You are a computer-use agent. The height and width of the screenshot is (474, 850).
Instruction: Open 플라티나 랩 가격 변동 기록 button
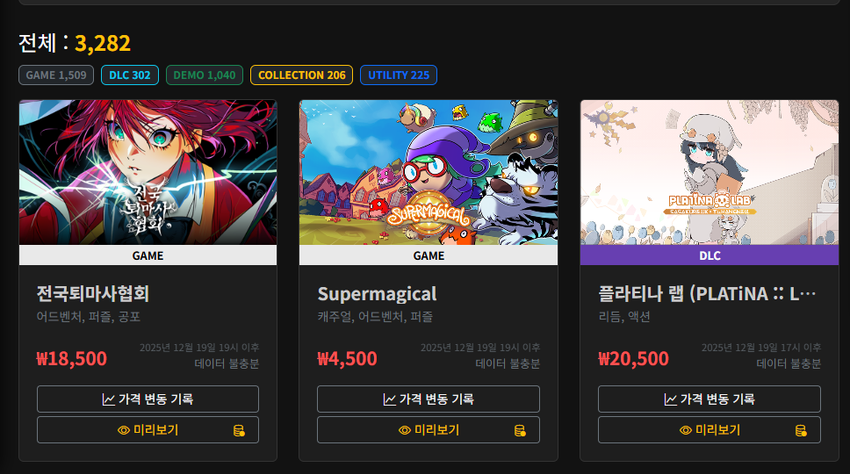[x=709, y=399]
